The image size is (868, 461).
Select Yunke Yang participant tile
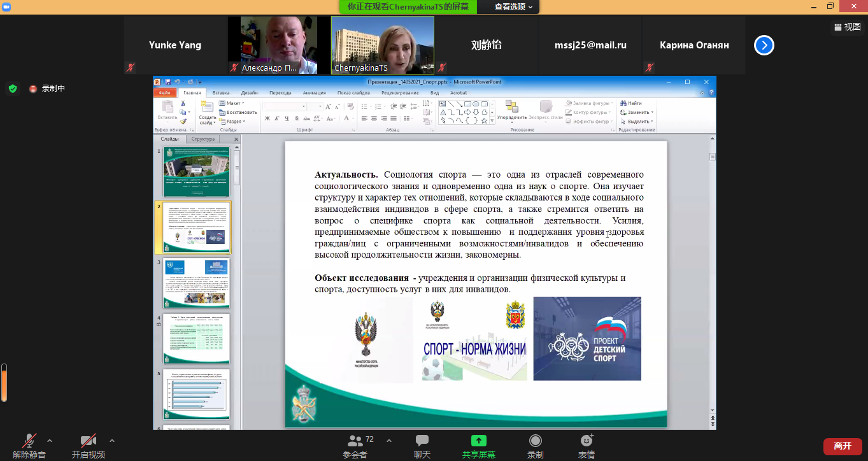[175, 45]
